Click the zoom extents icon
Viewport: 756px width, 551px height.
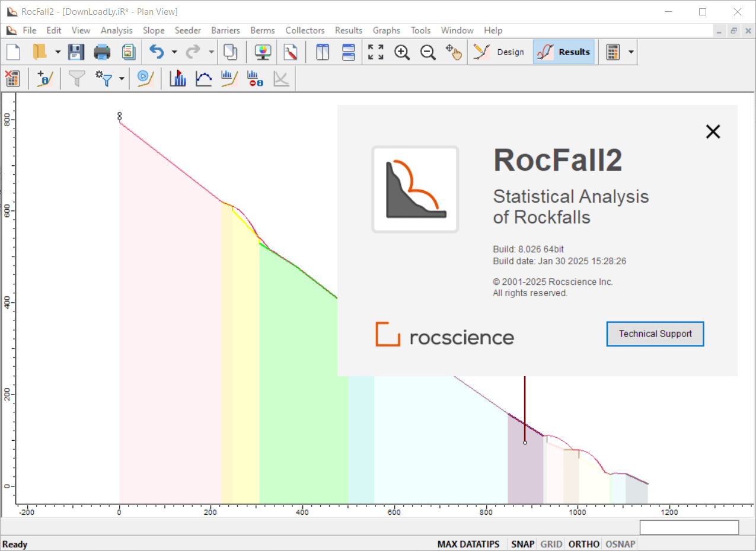point(375,52)
